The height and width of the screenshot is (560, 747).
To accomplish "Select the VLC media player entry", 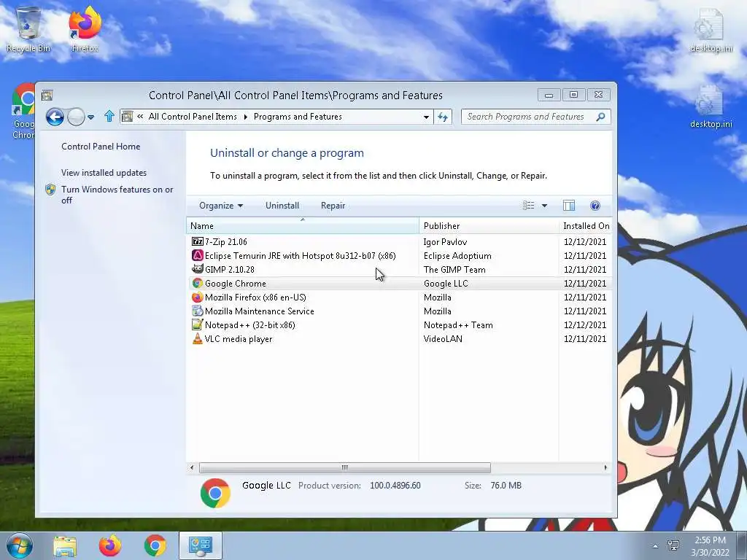I will [x=239, y=339].
